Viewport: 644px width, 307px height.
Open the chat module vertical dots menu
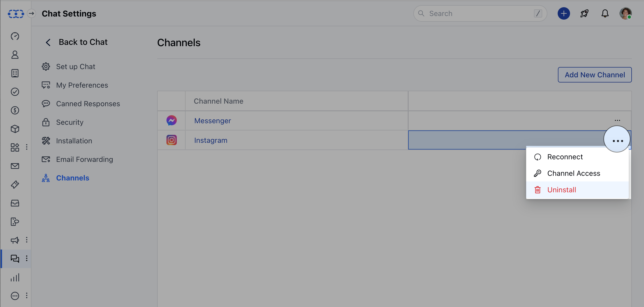(x=27, y=258)
